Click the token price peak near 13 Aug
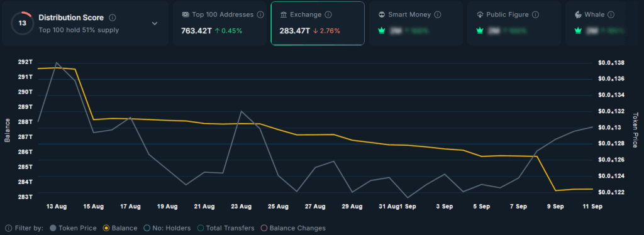Screen dimensions: 644x235 pyautogui.click(x=56, y=62)
